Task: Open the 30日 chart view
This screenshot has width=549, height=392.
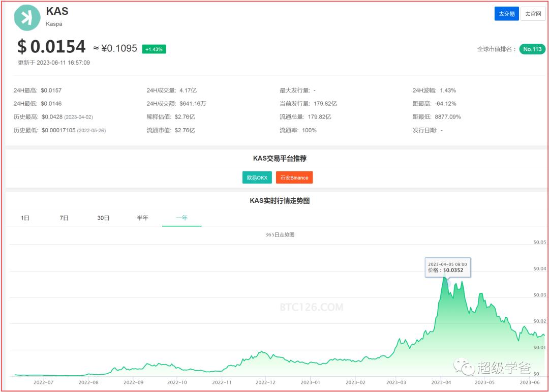Action: click(103, 218)
